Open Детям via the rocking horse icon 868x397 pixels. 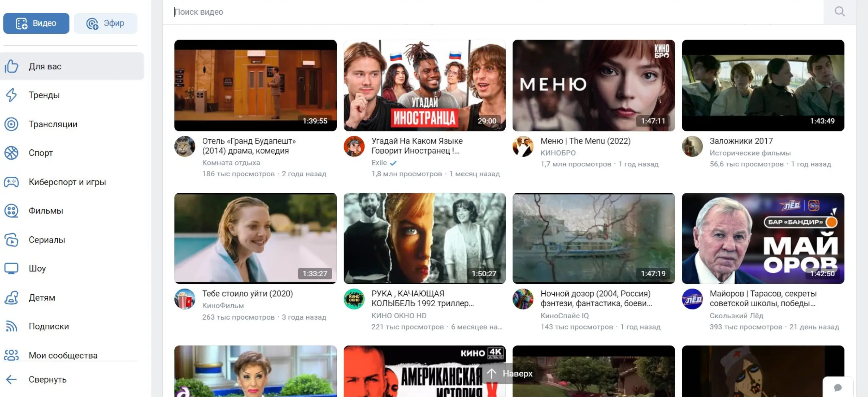11,297
